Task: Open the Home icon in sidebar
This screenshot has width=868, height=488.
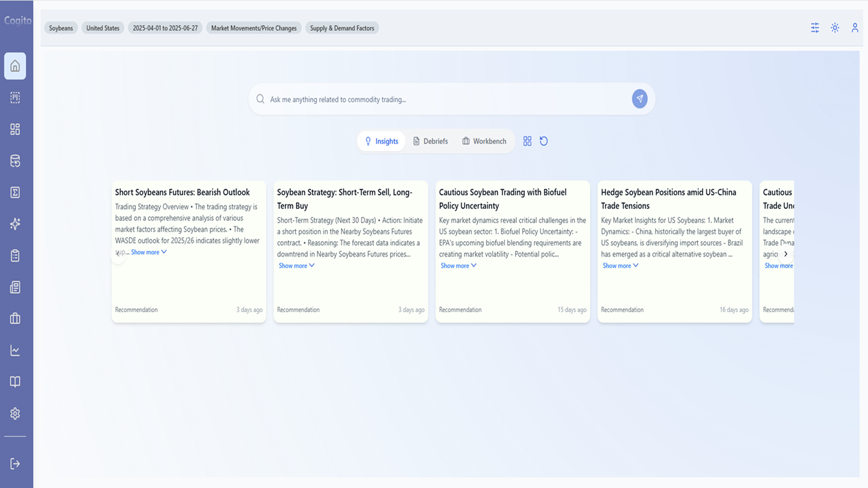Action: [x=15, y=66]
